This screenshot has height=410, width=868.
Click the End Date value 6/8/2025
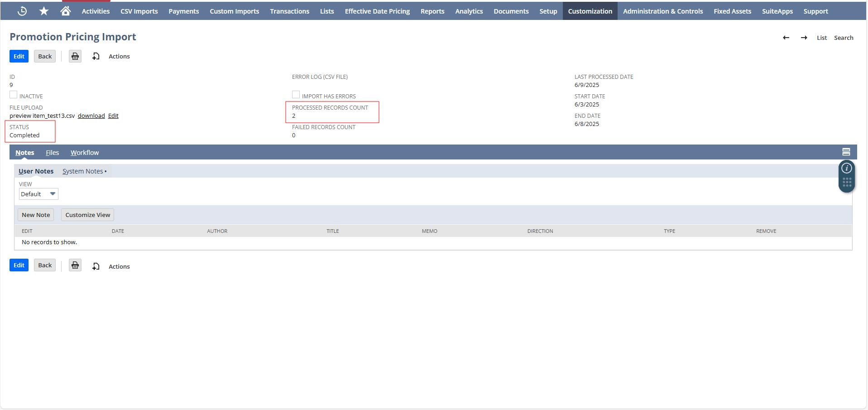(x=587, y=124)
